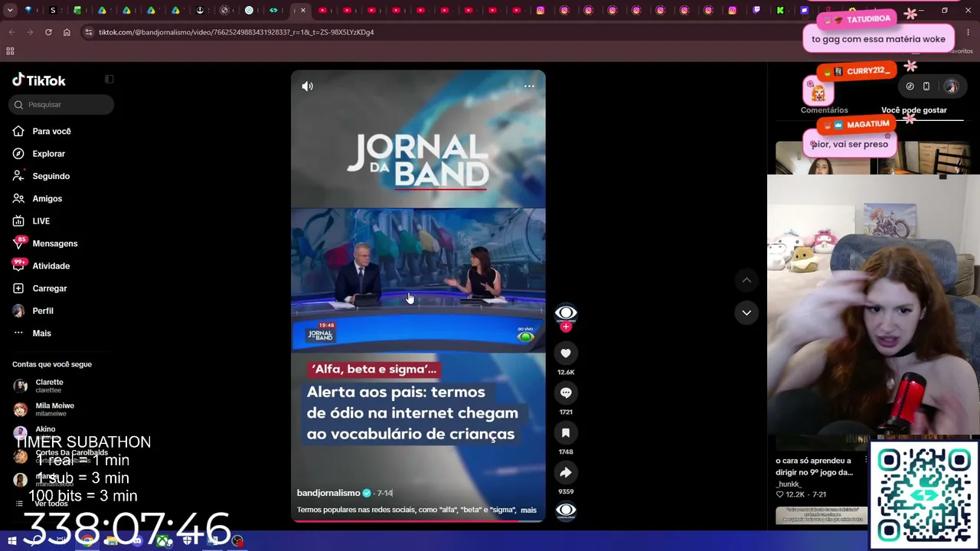The height and width of the screenshot is (551, 980).
Task: Click the TikTok logo
Action: pyautogui.click(x=39, y=80)
